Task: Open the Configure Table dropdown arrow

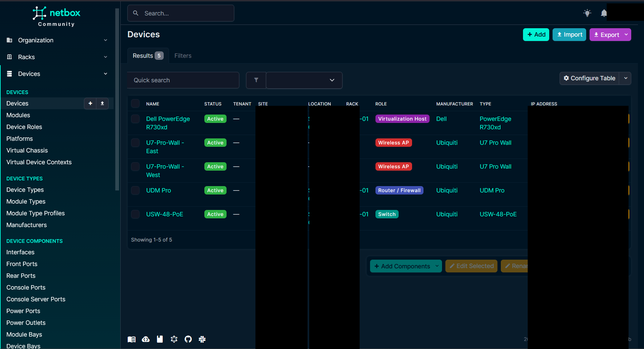Action: (626, 78)
